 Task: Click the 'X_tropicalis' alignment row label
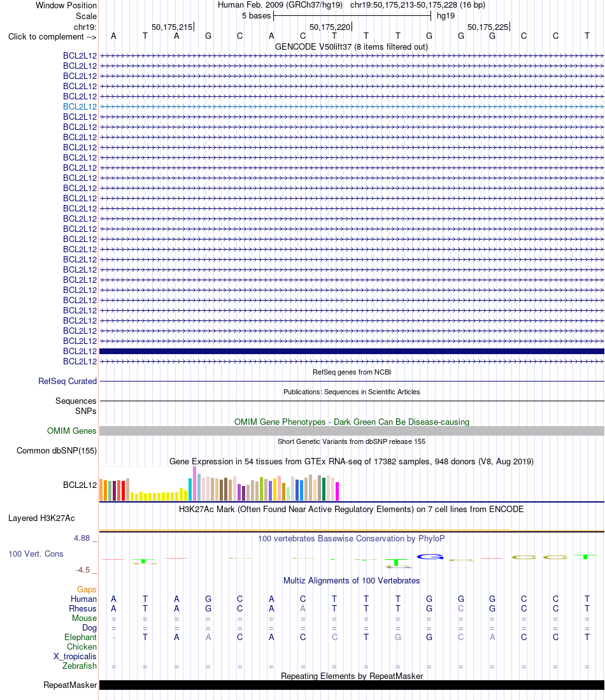pyautogui.click(x=75, y=657)
